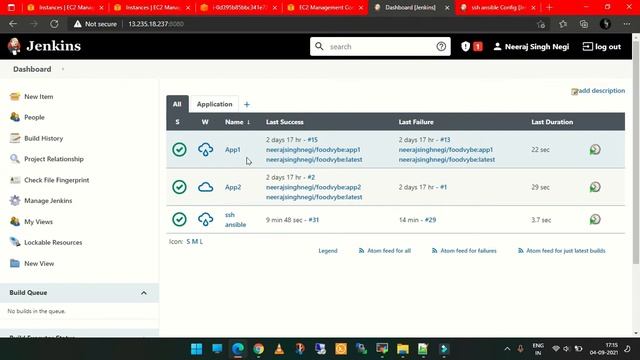Click ssh ansible success status icon
The width and height of the screenshot is (640, 360).
tap(179, 219)
